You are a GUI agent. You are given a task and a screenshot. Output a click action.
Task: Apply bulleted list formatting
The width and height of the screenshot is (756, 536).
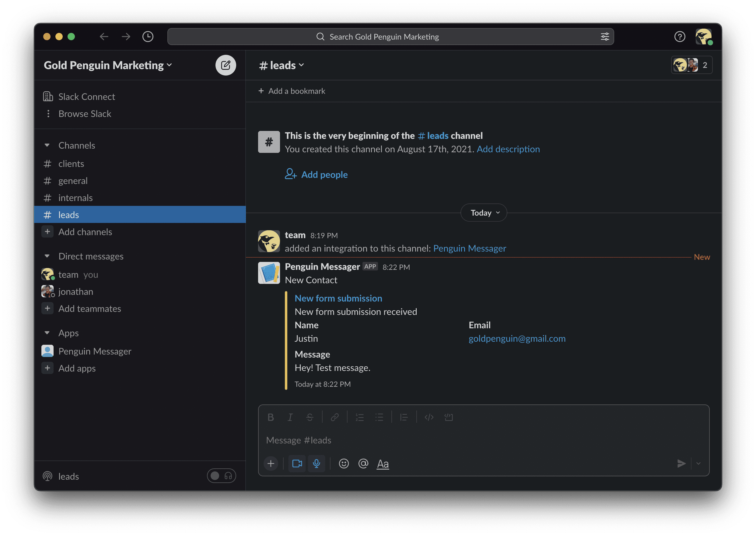(x=379, y=417)
